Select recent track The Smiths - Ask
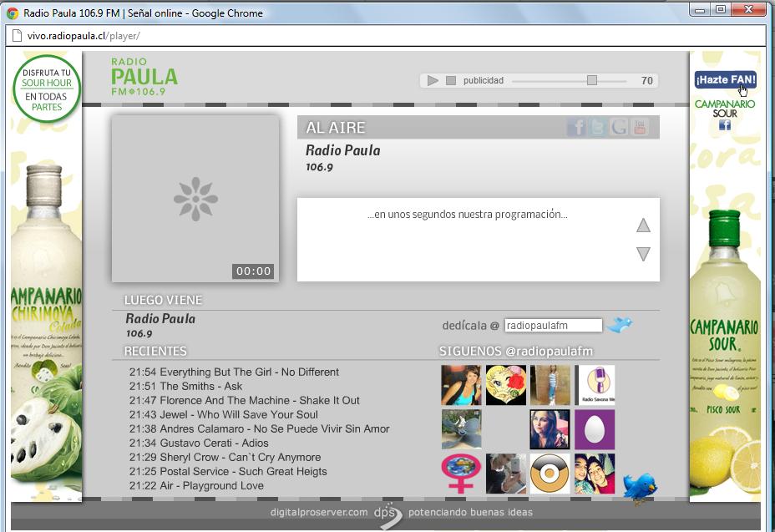The height and width of the screenshot is (532, 775). point(185,386)
